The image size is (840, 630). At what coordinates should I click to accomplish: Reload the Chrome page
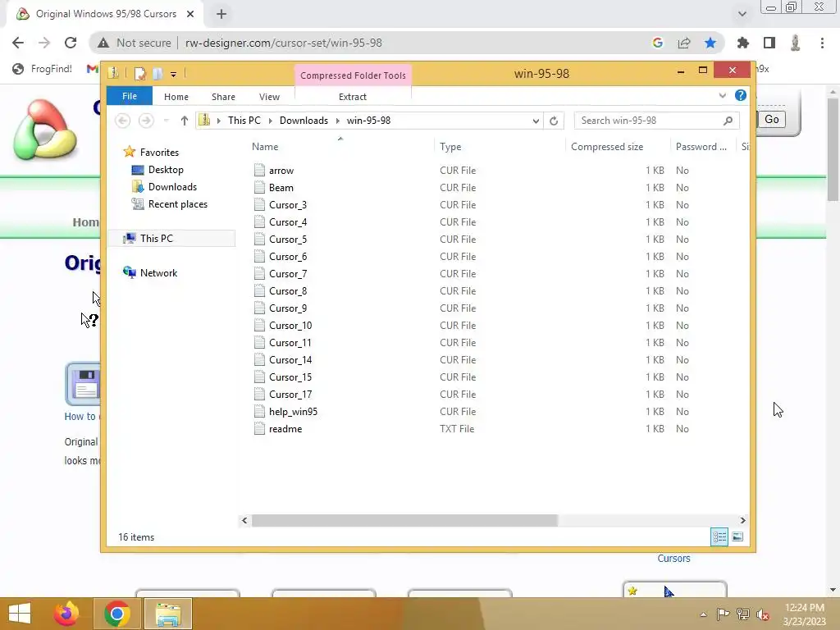tap(71, 43)
